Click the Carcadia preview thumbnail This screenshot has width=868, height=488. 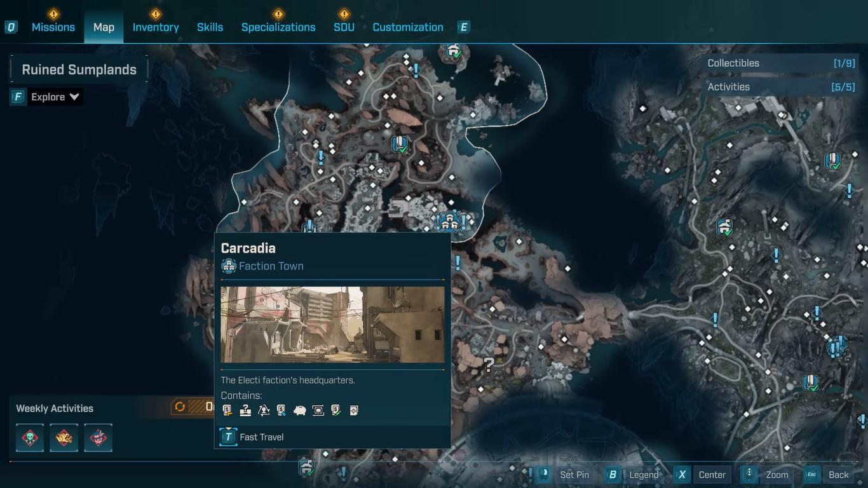tap(332, 325)
